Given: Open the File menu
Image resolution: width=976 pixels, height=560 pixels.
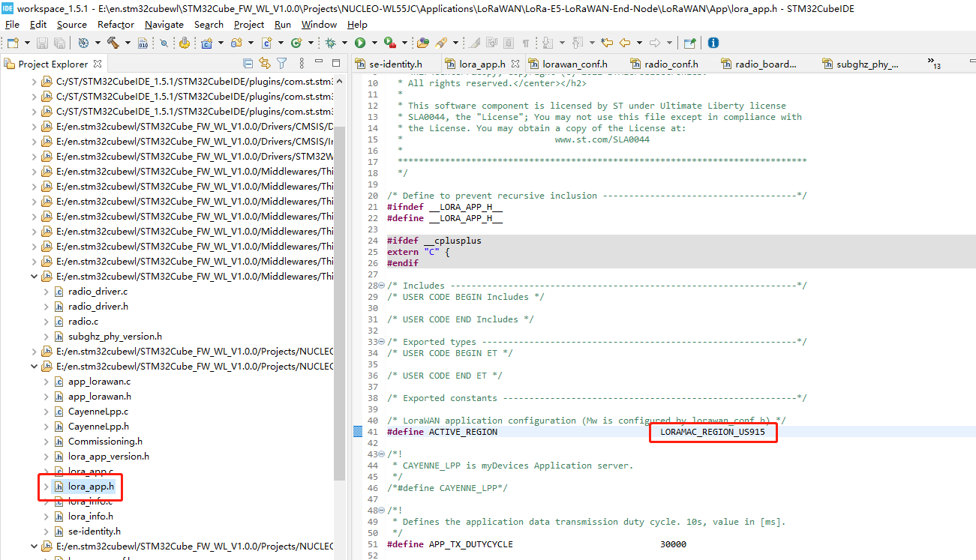Looking at the screenshot, I should [12, 24].
